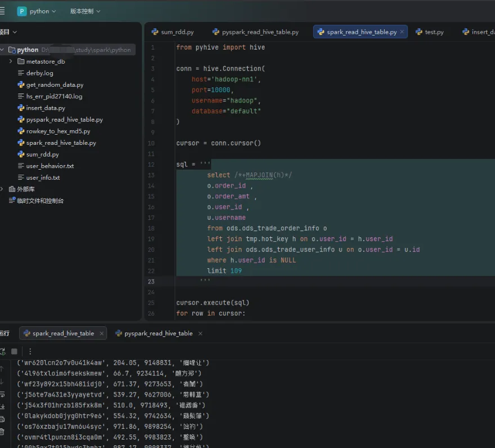Click the 运行 run tool window label
The width and height of the screenshot is (495, 448).
coord(5,333)
